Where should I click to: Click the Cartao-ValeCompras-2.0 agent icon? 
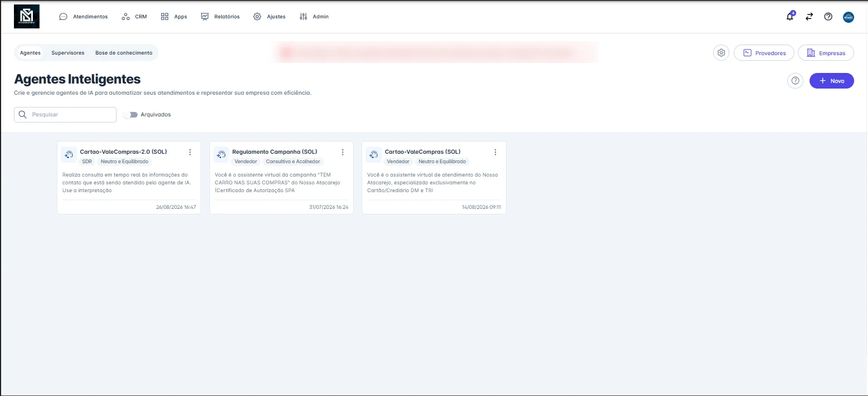point(69,155)
